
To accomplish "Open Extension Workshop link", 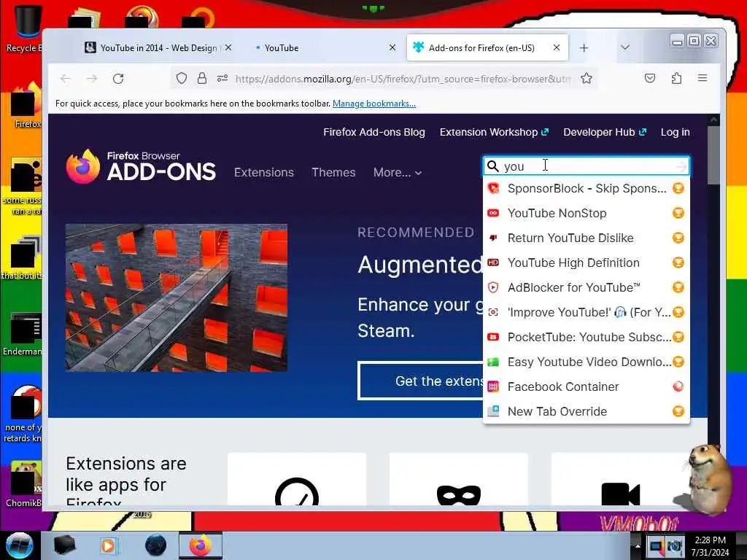I will pos(494,133).
